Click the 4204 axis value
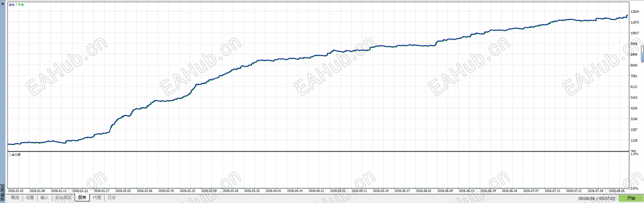This screenshot has height=203, width=644. [x=633, y=108]
